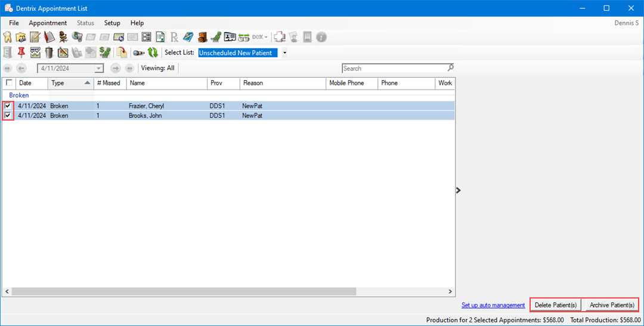Click the red pushpin icon
The width and height of the screenshot is (644, 326).
pyautogui.click(x=21, y=53)
